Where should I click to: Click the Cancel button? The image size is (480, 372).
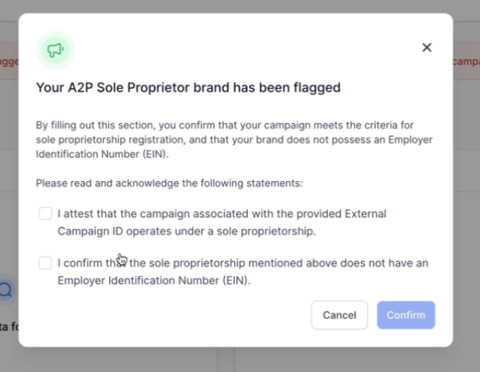(x=339, y=315)
